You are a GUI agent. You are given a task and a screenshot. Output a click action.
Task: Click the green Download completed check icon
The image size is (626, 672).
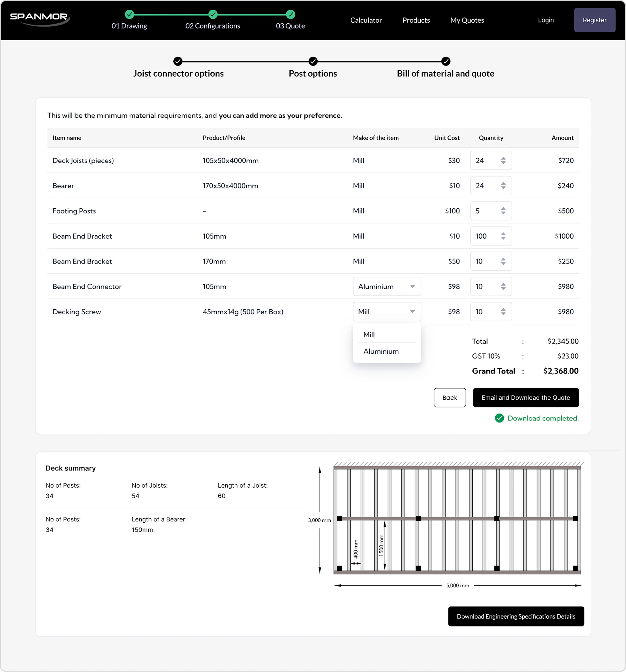coord(499,418)
